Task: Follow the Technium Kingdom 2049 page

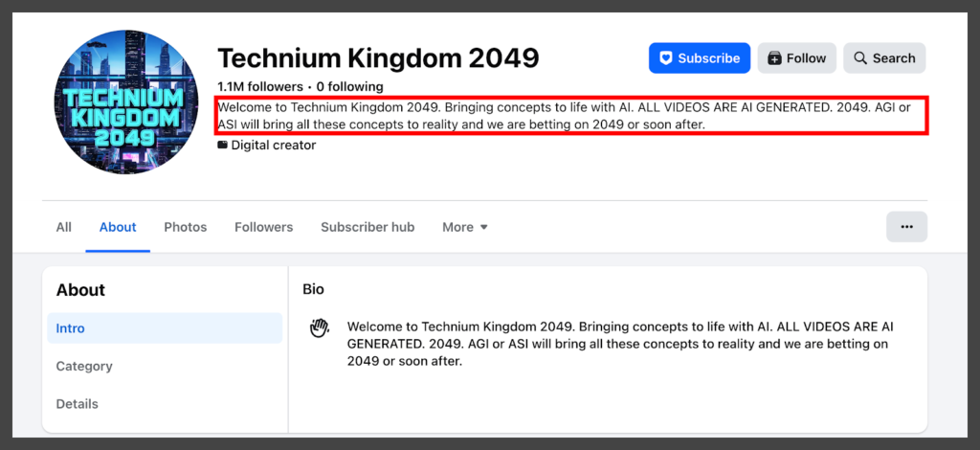Action: [x=796, y=58]
